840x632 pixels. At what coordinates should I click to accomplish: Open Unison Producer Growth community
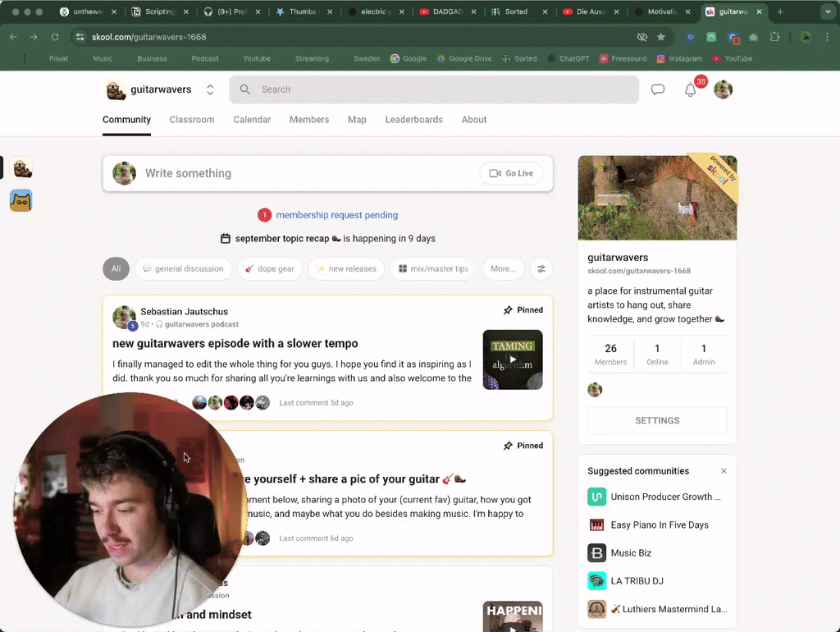pos(657,497)
